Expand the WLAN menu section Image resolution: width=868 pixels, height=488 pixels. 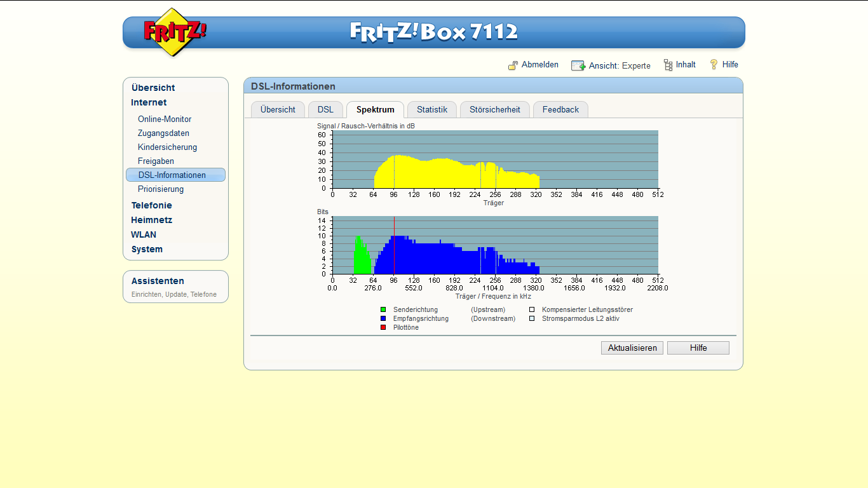(144, 234)
